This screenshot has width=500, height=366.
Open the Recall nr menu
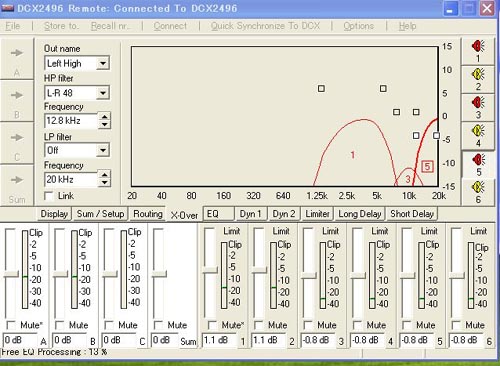click(x=111, y=26)
